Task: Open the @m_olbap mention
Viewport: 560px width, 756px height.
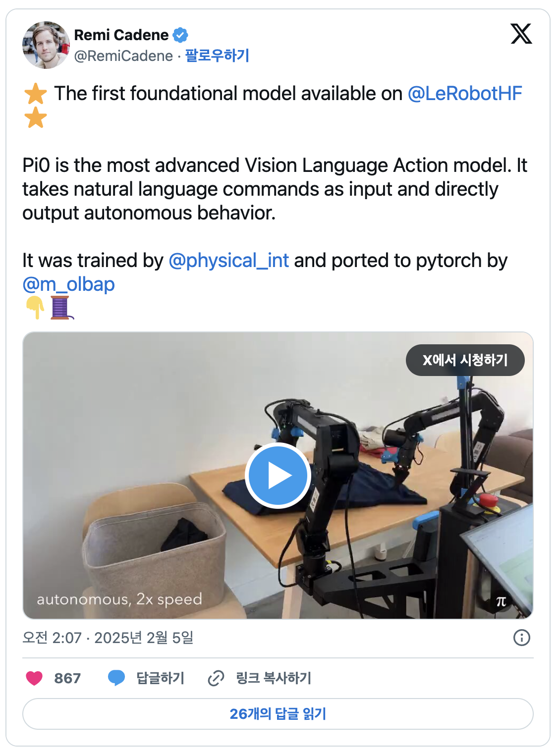Action: tap(68, 284)
